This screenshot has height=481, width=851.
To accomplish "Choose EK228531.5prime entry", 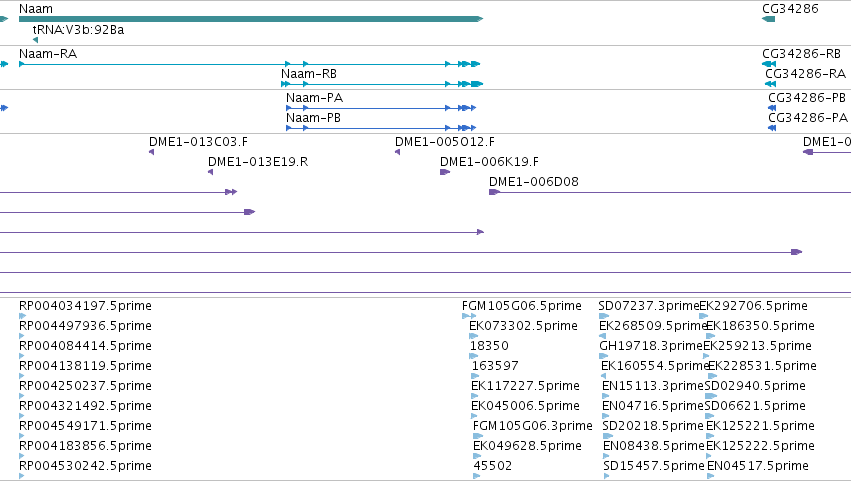I will point(762,366).
